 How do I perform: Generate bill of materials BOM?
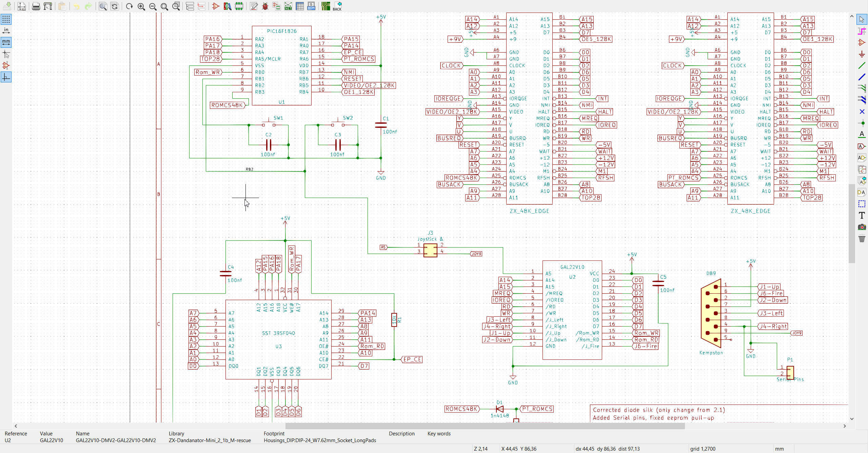pyautogui.click(x=311, y=6)
